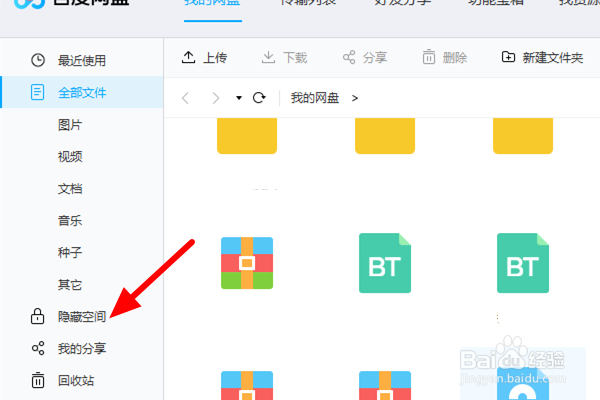This screenshot has width=600, height=400.
Task: Click the 上传 upload button
Action: point(204,58)
